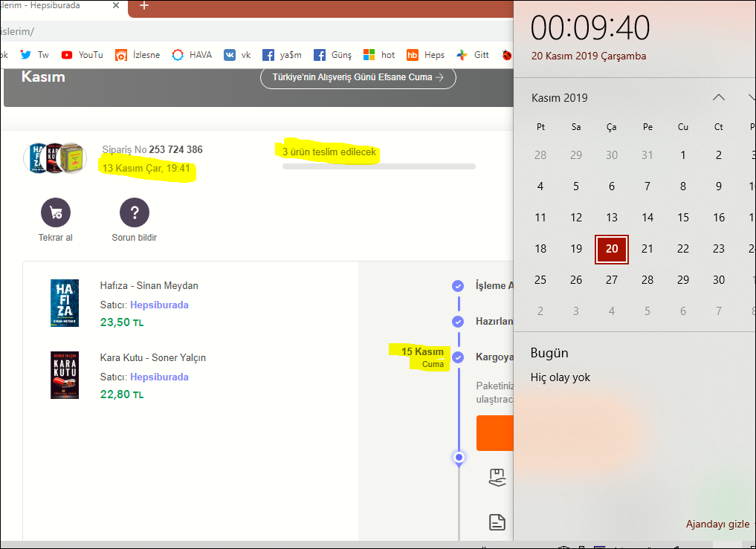Click the order product thumbnails group
Viewport: 756px width, 549px height.
pyautogui.click(x=55, y=158)
